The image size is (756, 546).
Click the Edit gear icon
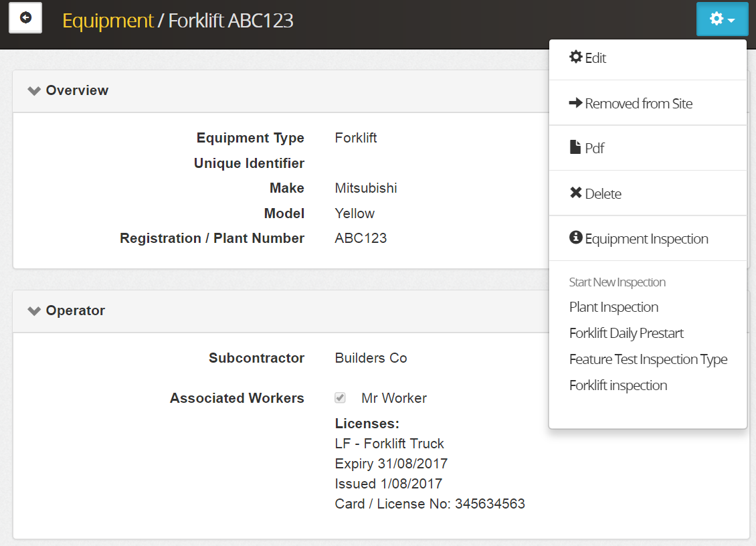click(575, 58)
